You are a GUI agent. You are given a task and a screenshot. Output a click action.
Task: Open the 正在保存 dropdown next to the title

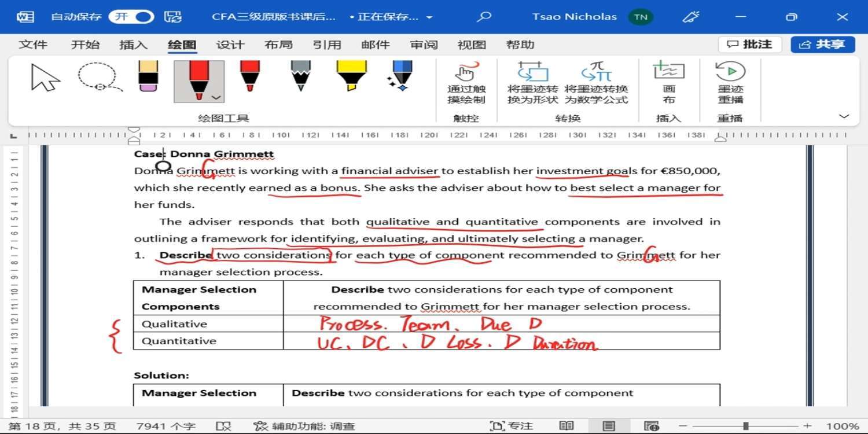[429, 17]
